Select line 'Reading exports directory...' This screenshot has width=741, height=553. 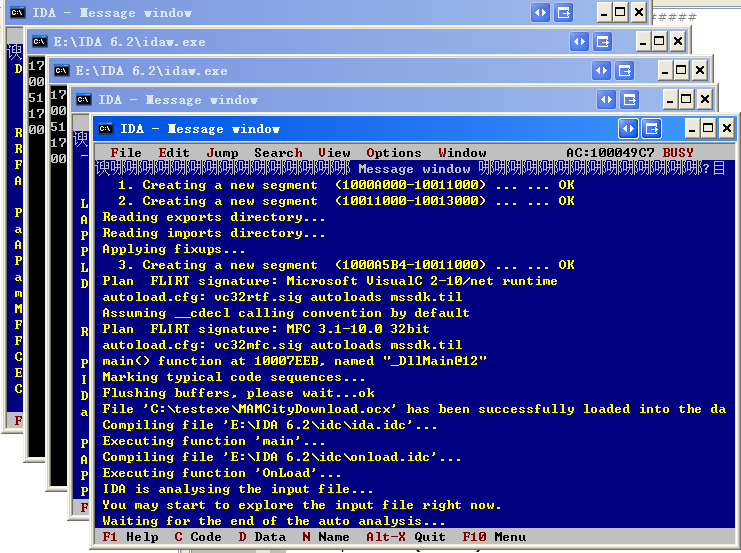point(214,217)
